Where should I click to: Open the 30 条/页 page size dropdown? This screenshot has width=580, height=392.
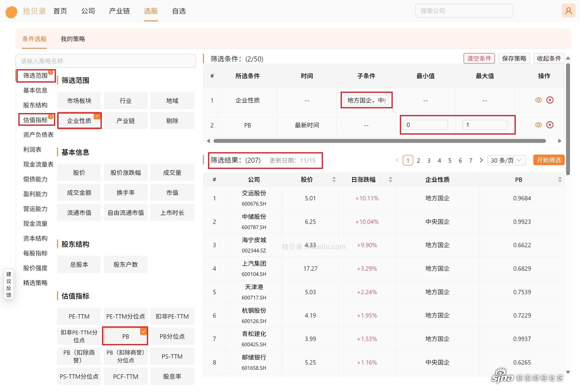pos(506,160)
